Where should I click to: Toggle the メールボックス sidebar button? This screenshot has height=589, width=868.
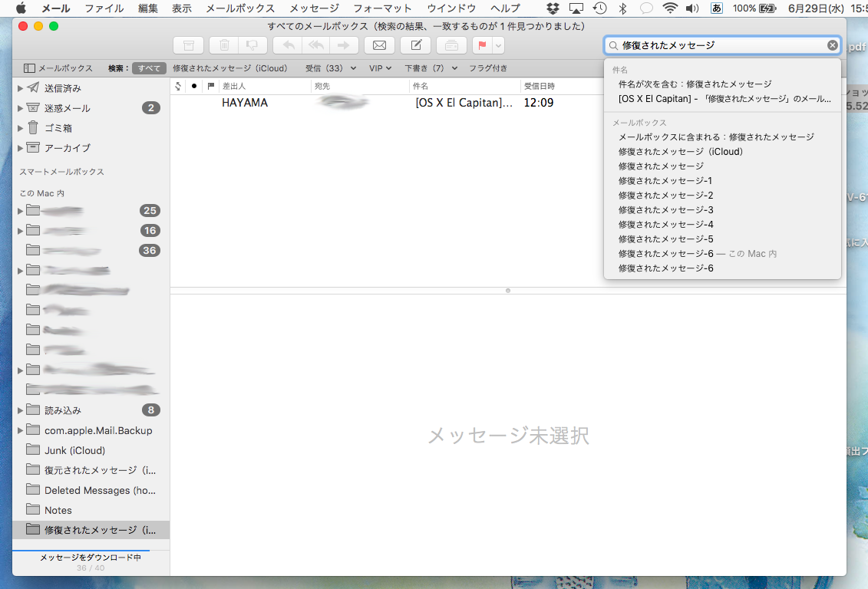(x=58, y=68)
